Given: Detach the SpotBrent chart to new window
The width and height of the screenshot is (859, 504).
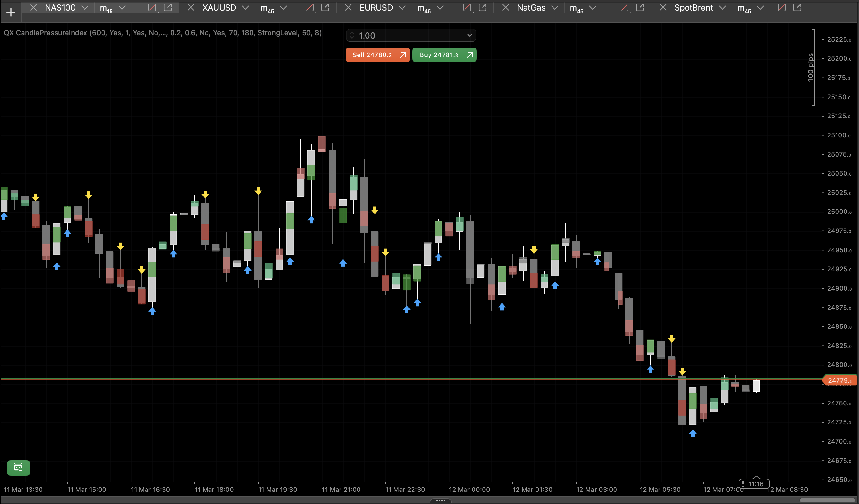Looking at the screenshot, I should coord(798,7).
